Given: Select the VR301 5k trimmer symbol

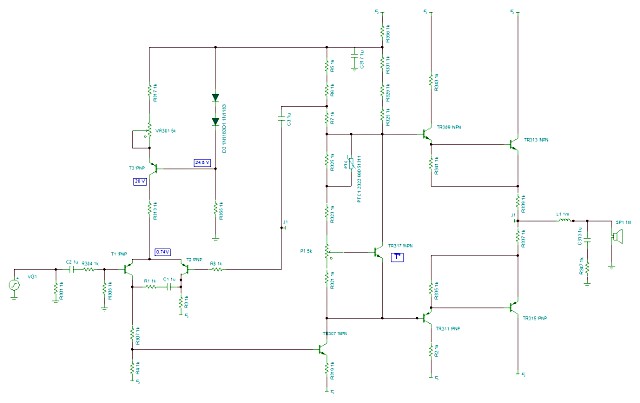Looking at the screenshot, I should click(149, 131).
